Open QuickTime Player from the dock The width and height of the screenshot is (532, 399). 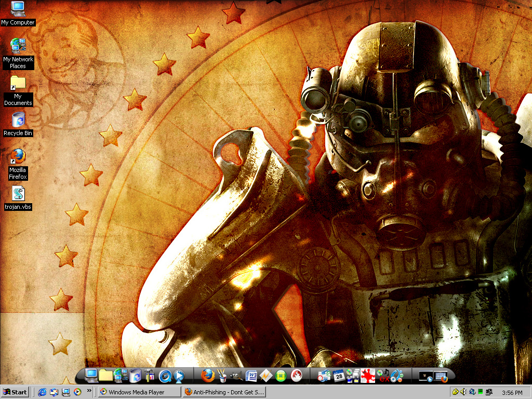pos(164,375)
